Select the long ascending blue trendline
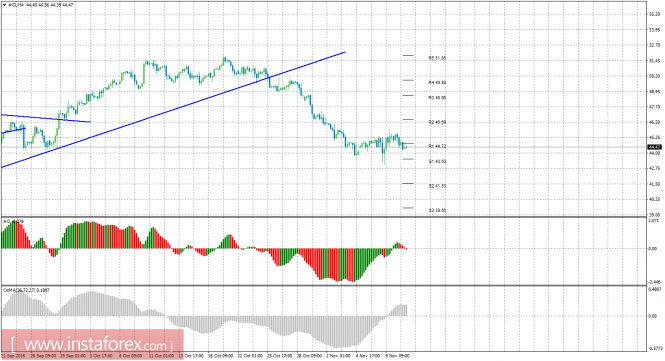 point(173,109)
